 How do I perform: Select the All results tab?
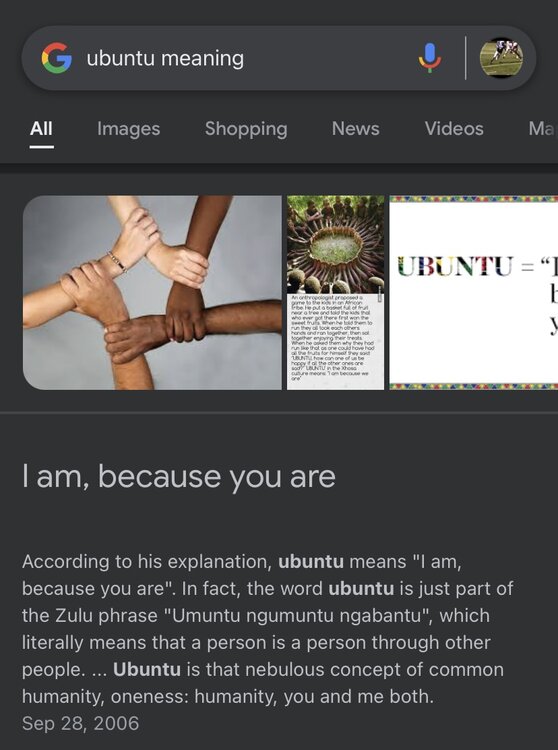[41, 129]
